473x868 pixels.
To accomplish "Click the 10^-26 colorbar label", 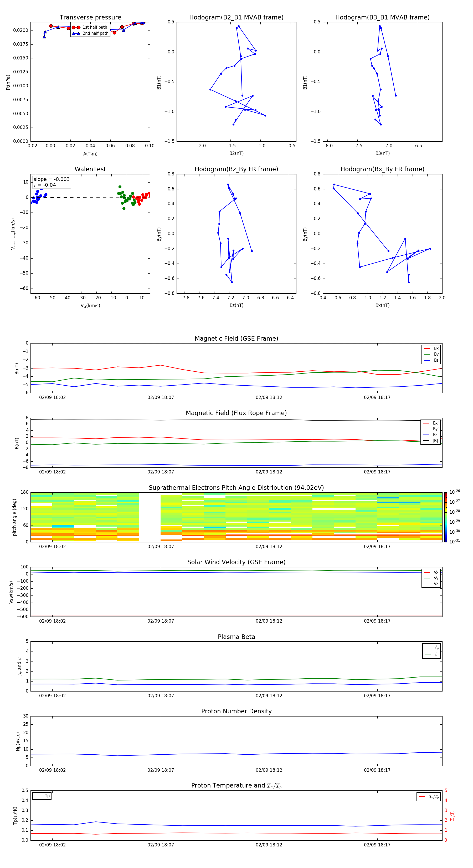I will pos(455,492).
